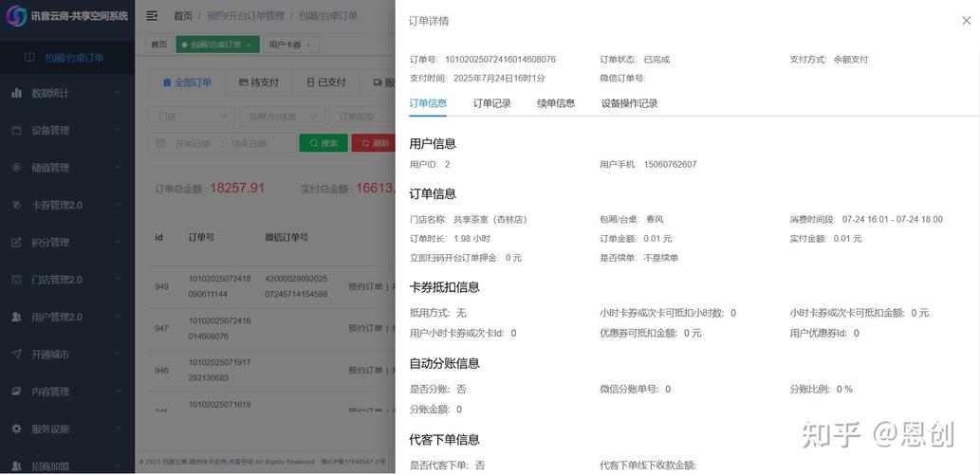The height and width of the screenshot is (474, 980).
Task: Click the 订单总金额 value 18257.91
Action: (x=237, y=188)
